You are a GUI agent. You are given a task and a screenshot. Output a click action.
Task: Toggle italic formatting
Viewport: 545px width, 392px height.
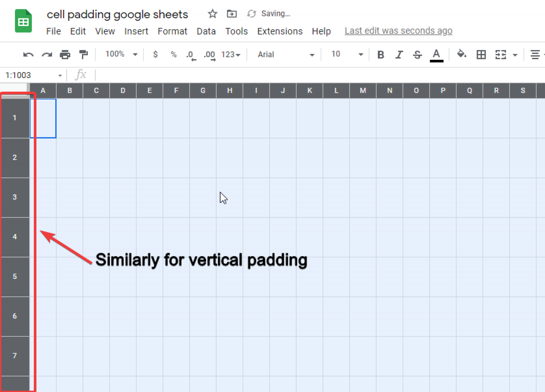coord(399,55)
